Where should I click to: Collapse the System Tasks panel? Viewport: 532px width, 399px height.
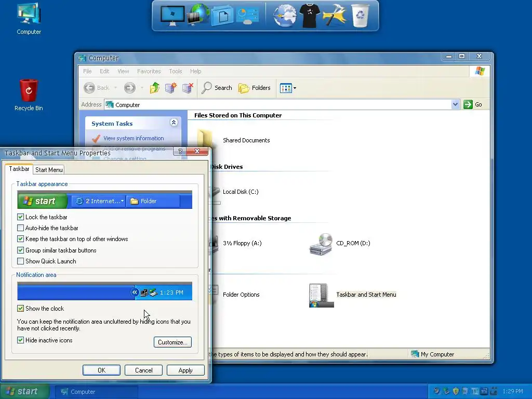[x=174, y=123]
